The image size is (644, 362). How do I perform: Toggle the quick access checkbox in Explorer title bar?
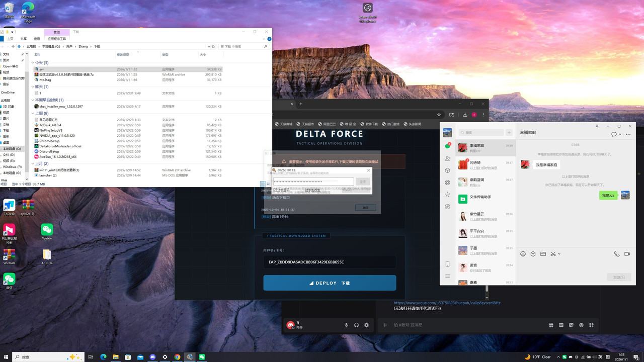point(2,32)
